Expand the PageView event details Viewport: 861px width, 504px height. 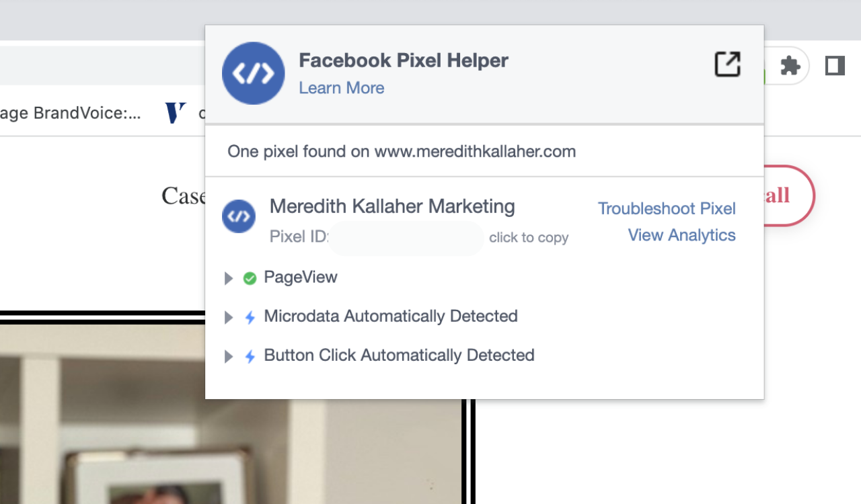tap(229, 278)
